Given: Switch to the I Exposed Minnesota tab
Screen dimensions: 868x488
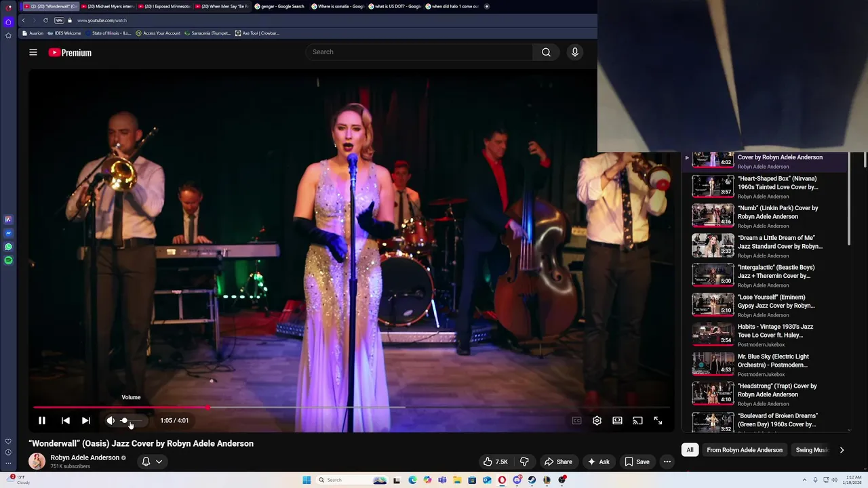Looking at the screenshot, I should coord(166,6).
